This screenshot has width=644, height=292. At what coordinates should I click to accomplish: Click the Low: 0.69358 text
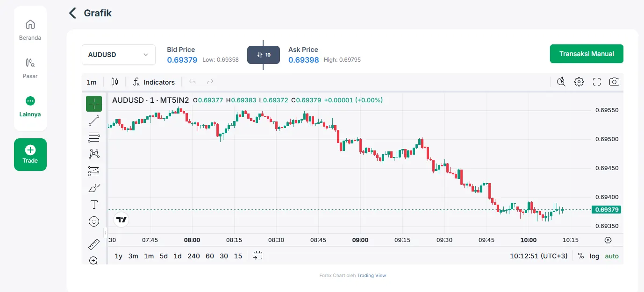(221, 60)
